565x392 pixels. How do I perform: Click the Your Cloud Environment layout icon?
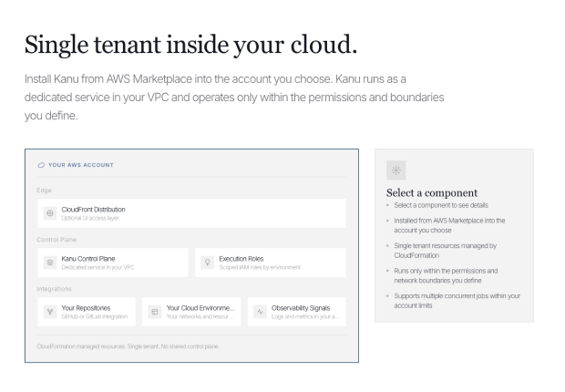click(x=155, y=312)
